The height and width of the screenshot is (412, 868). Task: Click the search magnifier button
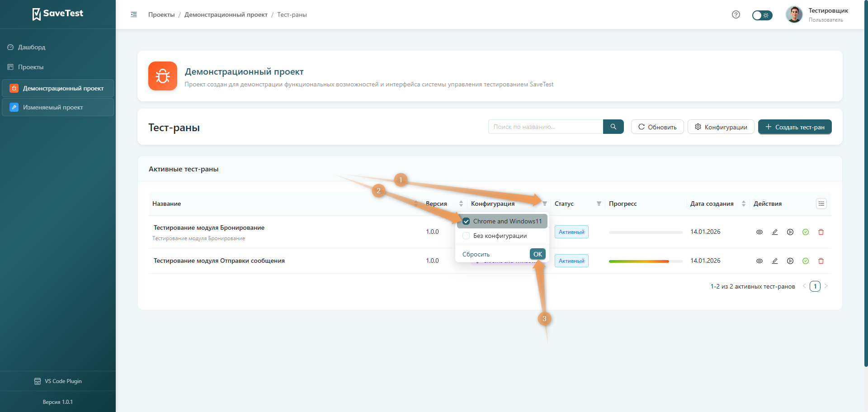[x=613, y=127]
